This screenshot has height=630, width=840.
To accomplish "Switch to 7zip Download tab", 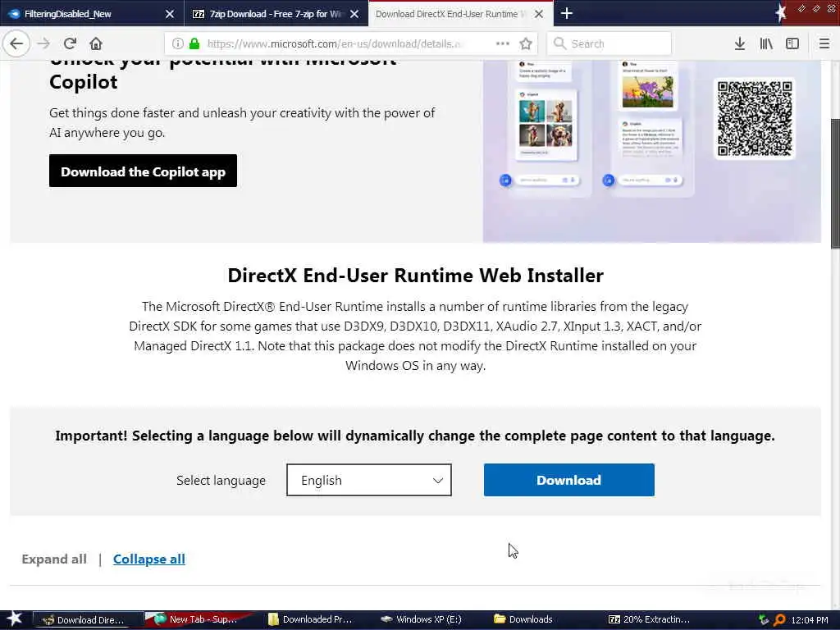I will pos(276,13).
